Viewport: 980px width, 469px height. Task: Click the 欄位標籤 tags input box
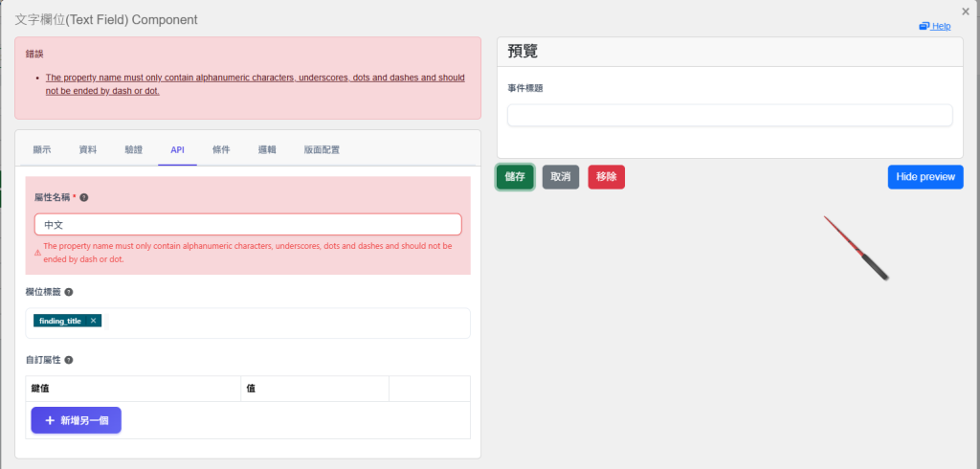[248, 324]
